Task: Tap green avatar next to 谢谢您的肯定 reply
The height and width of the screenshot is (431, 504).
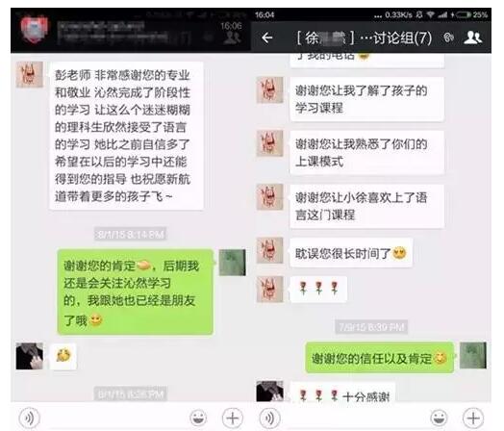Action: pos(233,263)
